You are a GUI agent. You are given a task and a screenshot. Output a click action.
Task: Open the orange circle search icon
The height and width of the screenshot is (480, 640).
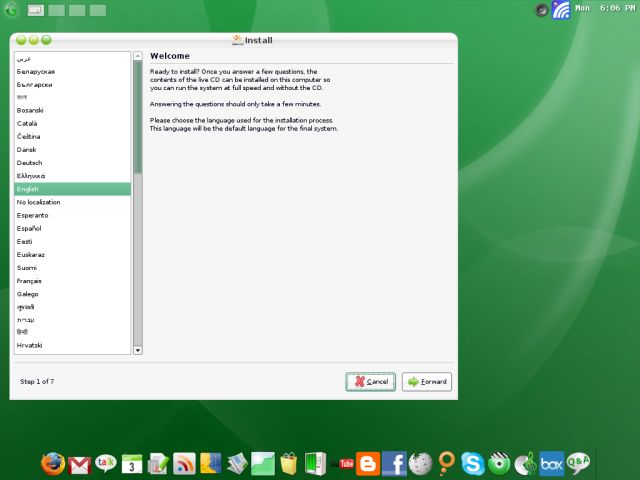tap(446, 464)
